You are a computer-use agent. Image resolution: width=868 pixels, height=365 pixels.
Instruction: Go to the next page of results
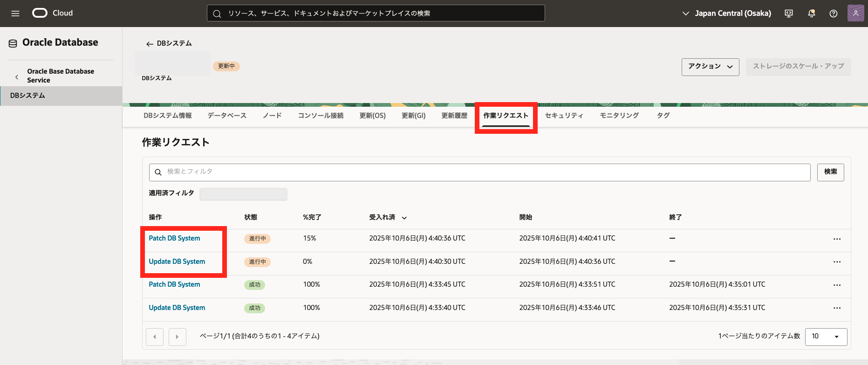coord(177,337)
